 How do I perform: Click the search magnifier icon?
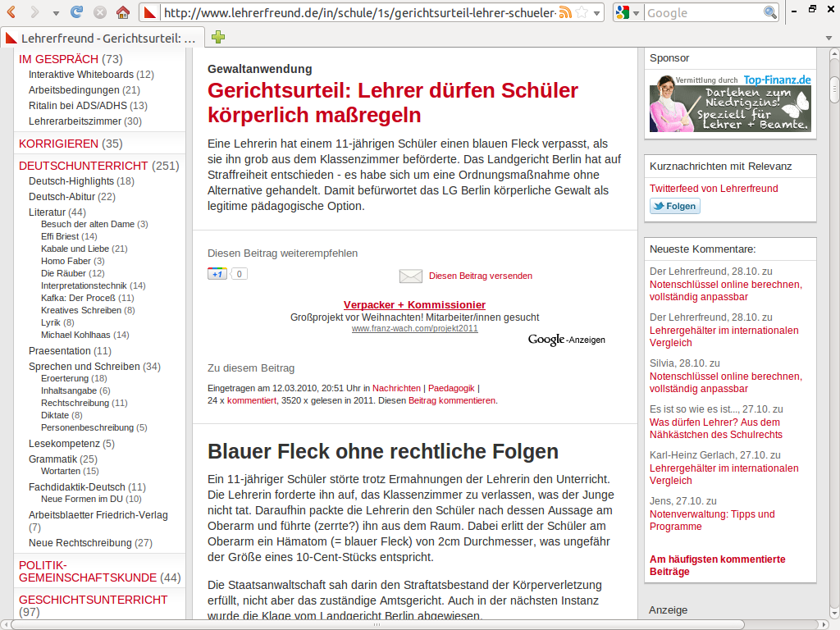[769, 12]
